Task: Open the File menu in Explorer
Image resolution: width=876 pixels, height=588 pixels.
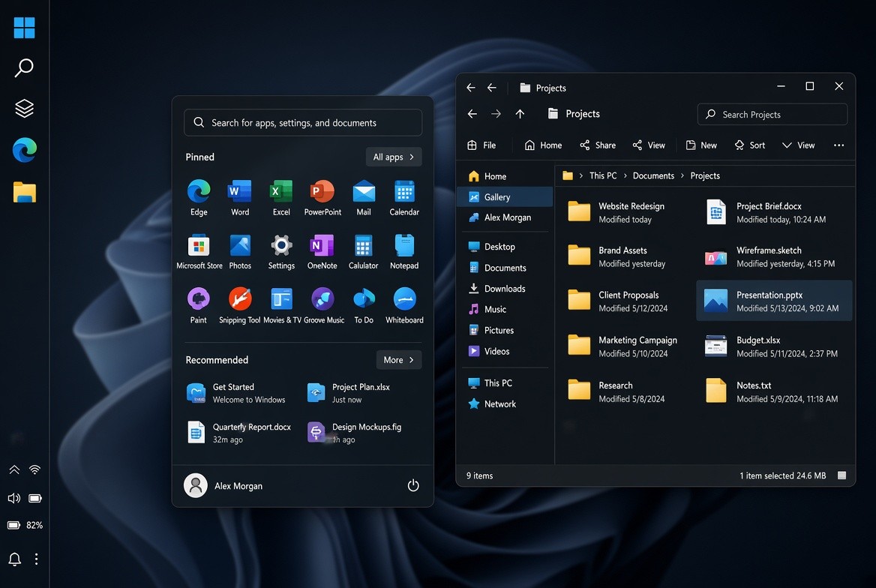Action: click(481, 145)
